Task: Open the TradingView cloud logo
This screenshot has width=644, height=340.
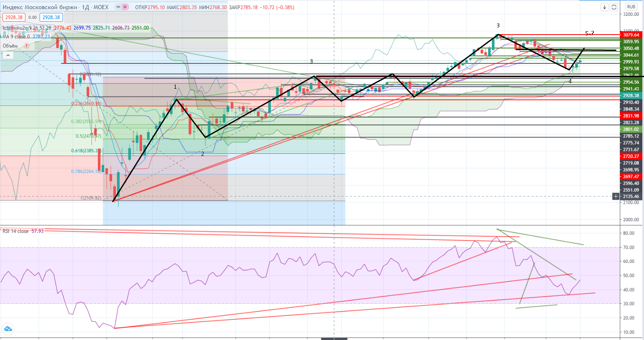Action: [x=8, y=329]
